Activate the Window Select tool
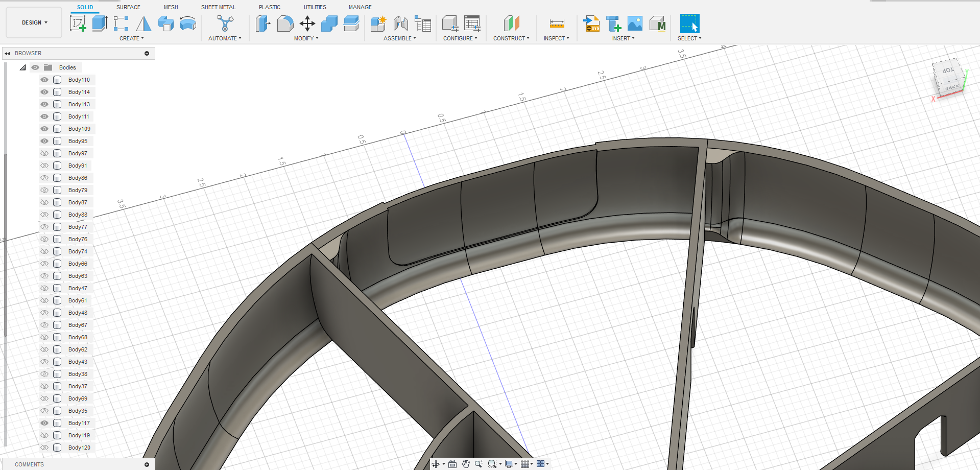 [x=689, y=24]
